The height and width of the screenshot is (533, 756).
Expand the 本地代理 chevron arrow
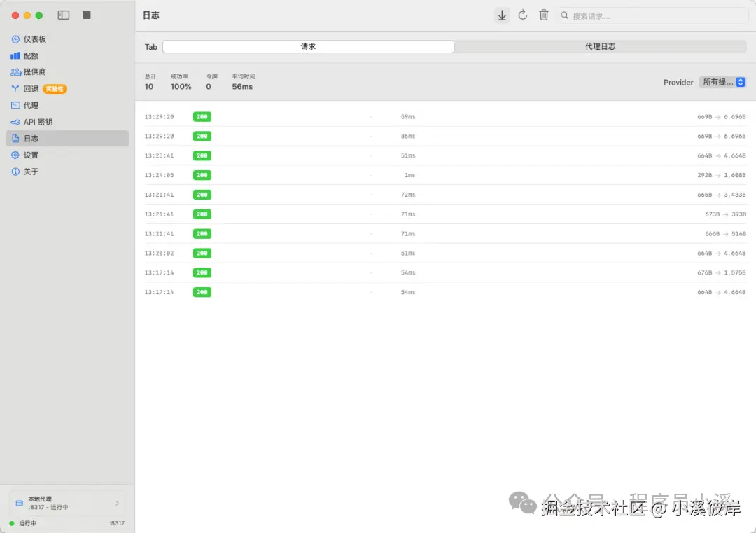117,503
